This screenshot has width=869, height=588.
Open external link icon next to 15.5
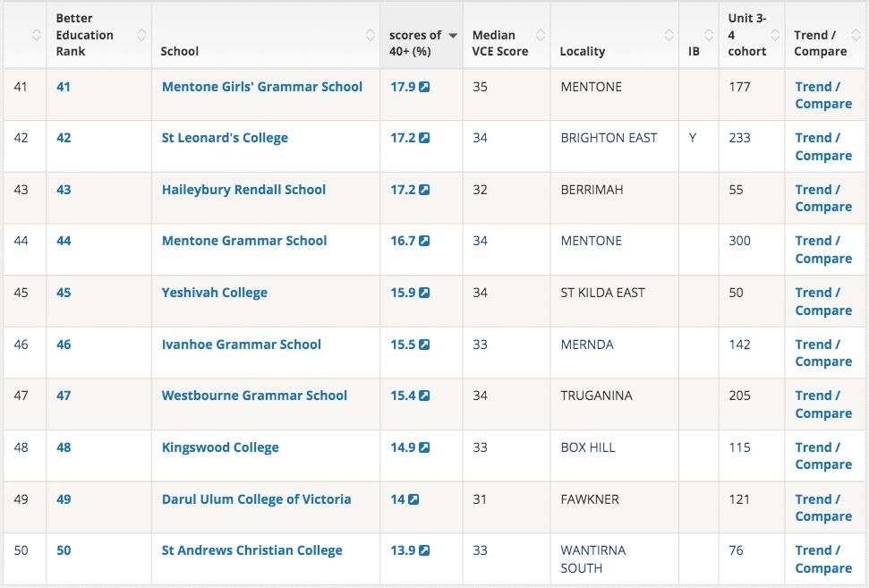[424, 345]
